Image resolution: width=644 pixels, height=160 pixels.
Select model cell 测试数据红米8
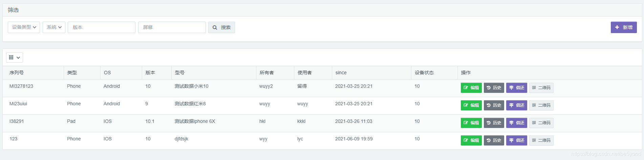coord(190,104)
